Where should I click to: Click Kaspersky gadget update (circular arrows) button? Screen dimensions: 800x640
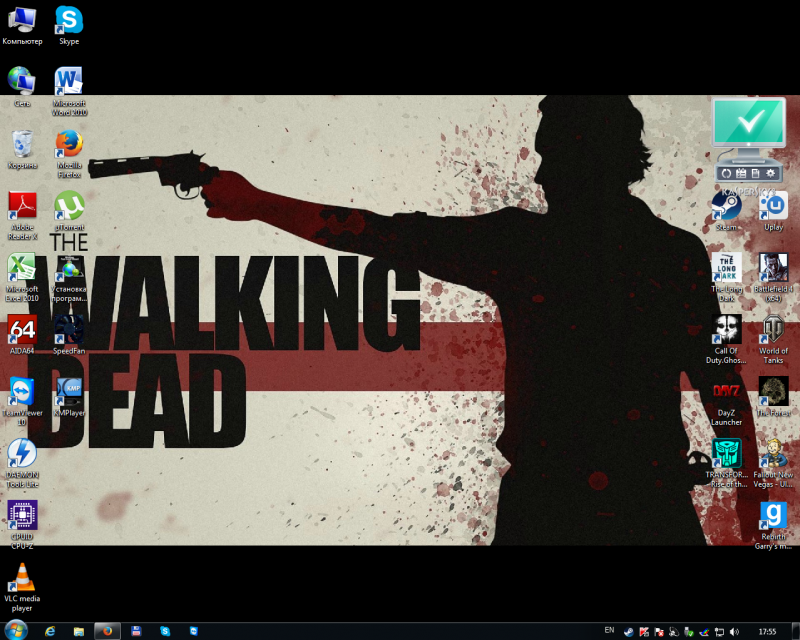pos(727,174)
